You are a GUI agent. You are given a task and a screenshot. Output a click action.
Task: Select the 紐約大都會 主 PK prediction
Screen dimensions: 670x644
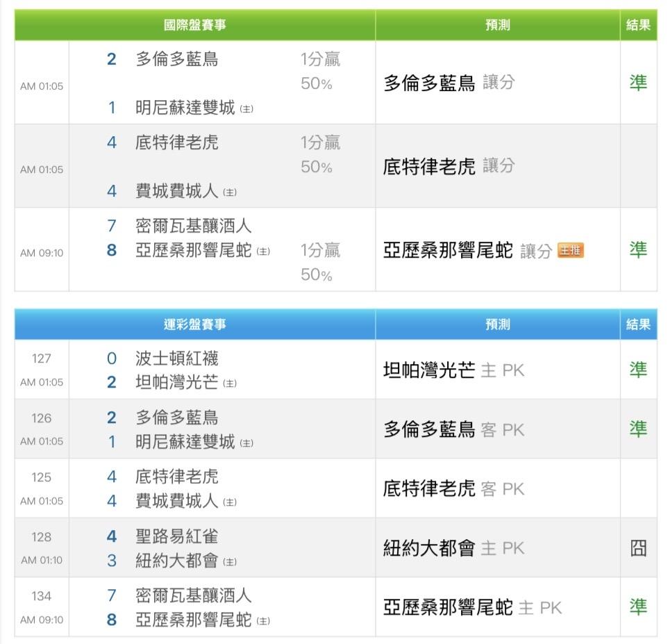click(x=453, y=548)
